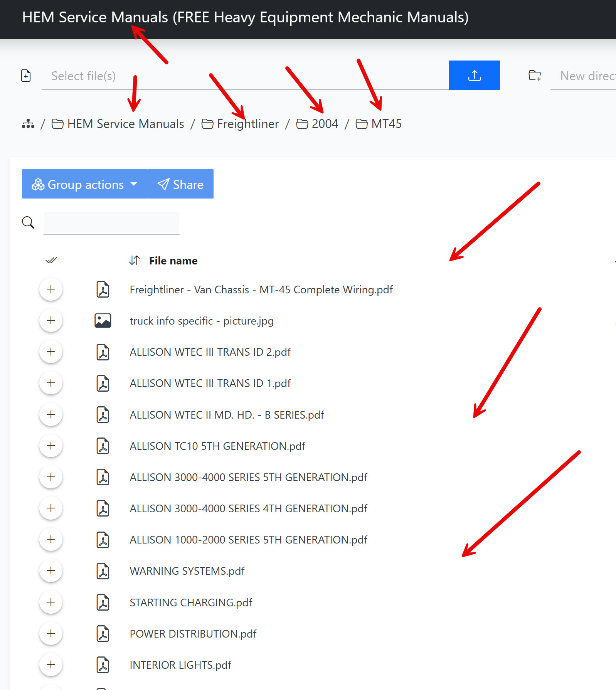Expand plus for ALLISON 3000-4000 5TH GENERATION
This screenshot has height=690, width=616.
pyautogui.click(x=51, y=477)
